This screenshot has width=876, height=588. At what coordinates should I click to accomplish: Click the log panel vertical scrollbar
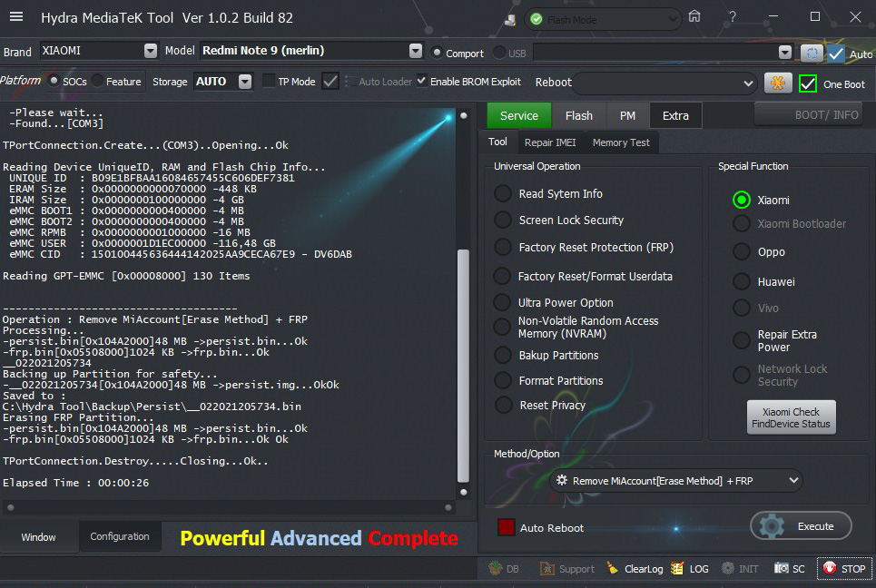pyautogui.click(x=464, y=363)
